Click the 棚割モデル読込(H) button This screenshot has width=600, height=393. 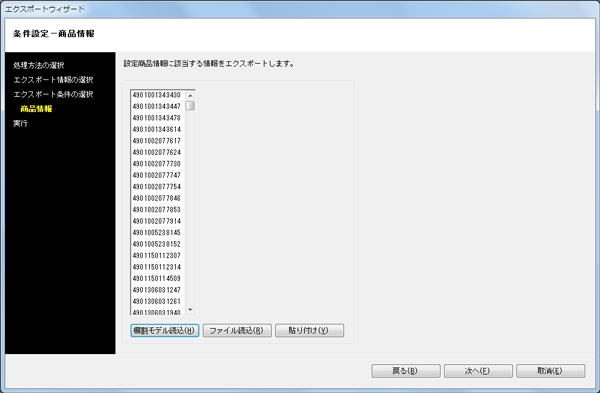pos(165,331)
